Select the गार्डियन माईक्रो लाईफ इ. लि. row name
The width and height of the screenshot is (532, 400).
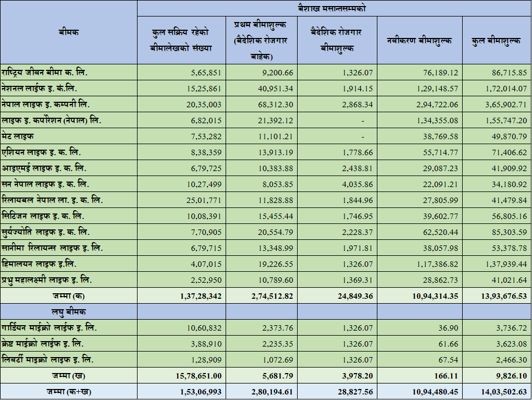pyautogui.click(x=49, y=328)
